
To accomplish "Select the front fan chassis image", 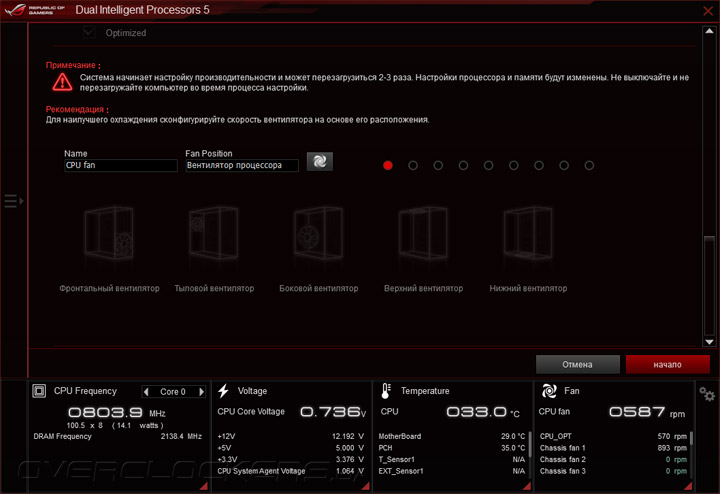I will click(x=109, y=233).
